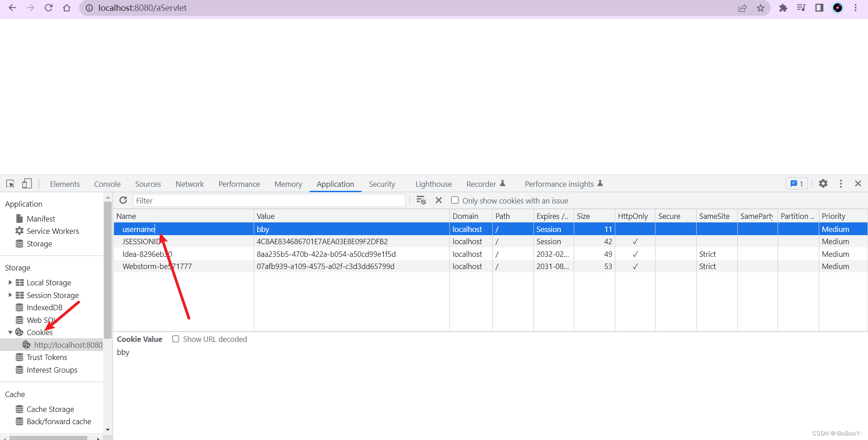Enable Only show cookies with an issue
The width and height of the screenshot is (868, 440).
(455, 200)
